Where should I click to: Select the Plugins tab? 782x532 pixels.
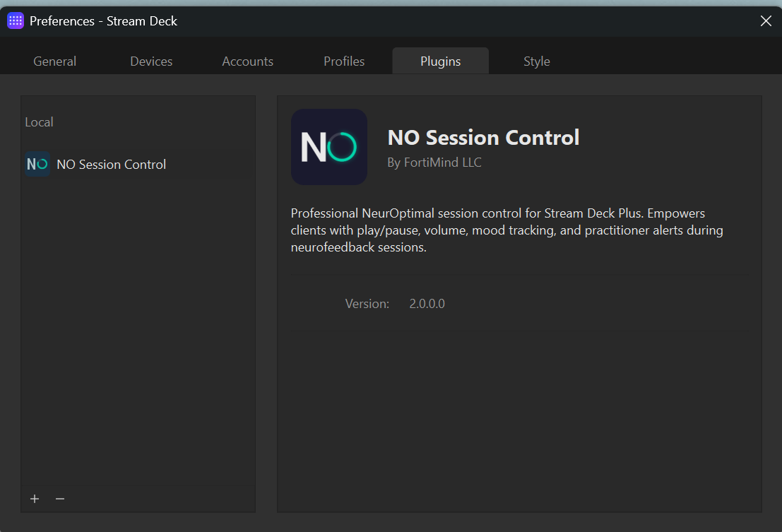(440, 61)
